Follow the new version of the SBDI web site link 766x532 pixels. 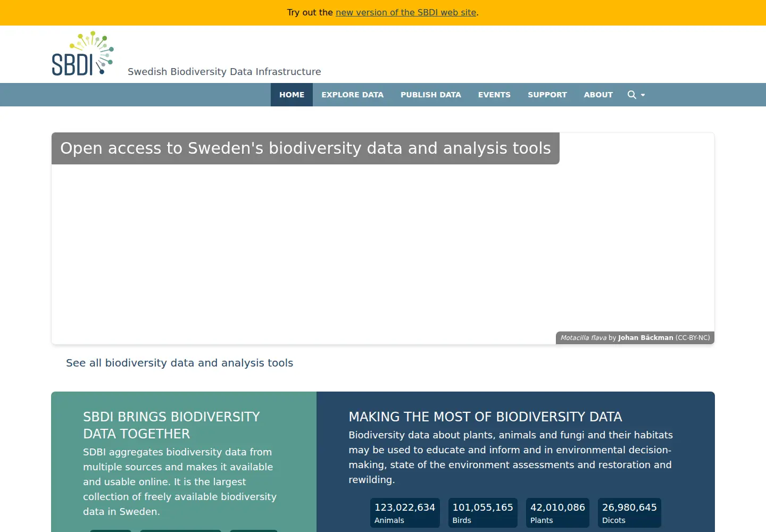(x=406, y=12)
